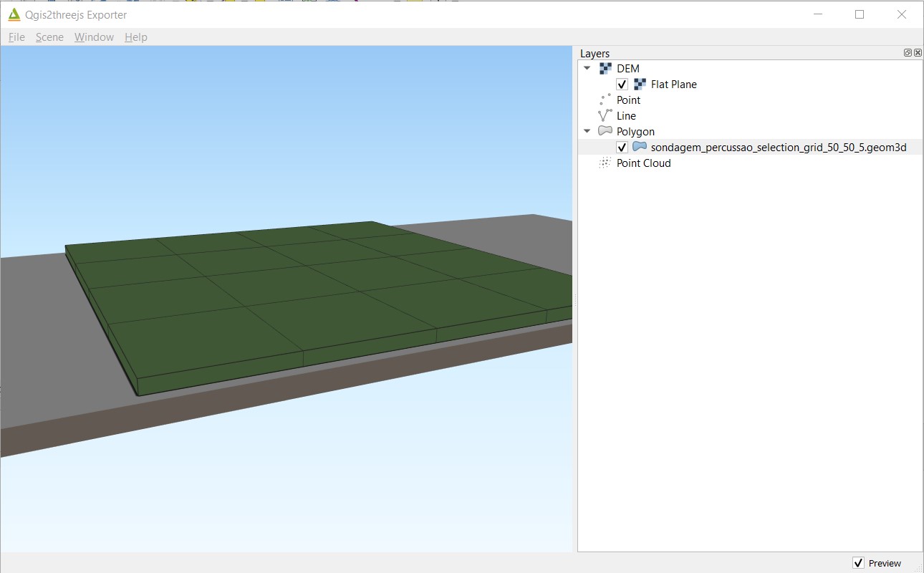Select the Point layer type icon
The width and height of the screenshot is (924, 573).
(x=604, y=100)
